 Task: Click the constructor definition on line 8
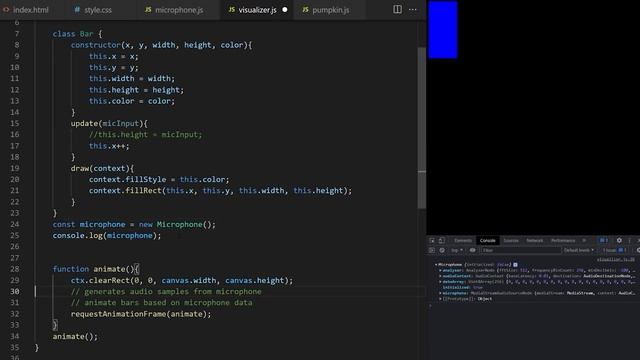point(161,45)
